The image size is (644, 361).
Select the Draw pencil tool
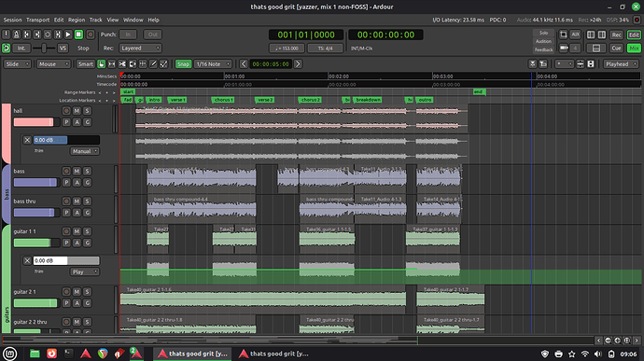coord(153,64)
